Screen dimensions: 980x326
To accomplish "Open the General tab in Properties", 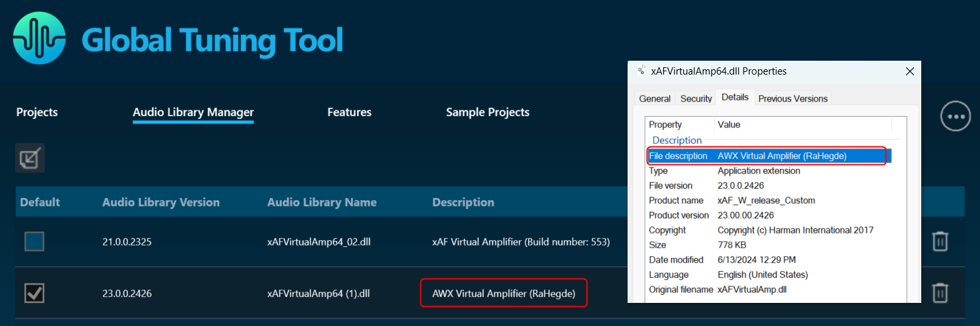I will 655,98.
